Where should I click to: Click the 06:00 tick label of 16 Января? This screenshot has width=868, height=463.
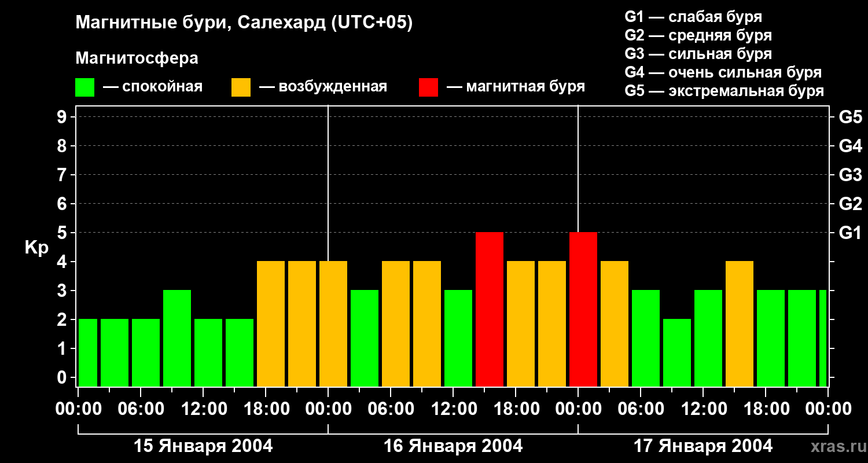click(391, 409)
